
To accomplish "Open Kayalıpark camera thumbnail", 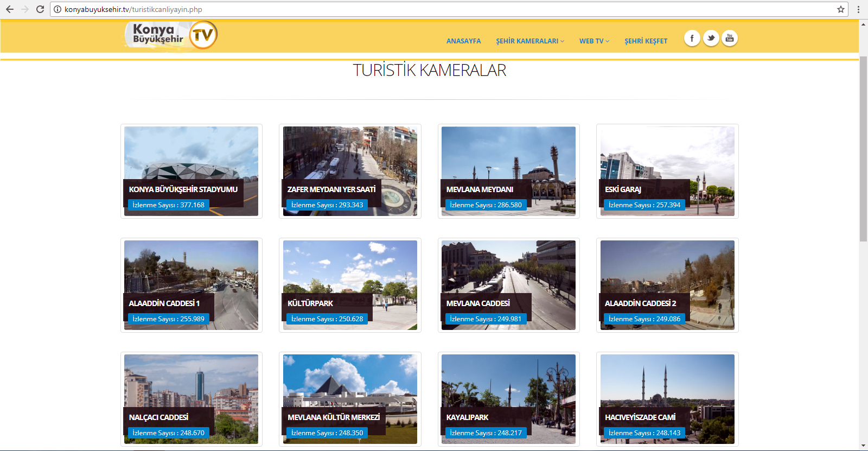I will 508,399.
